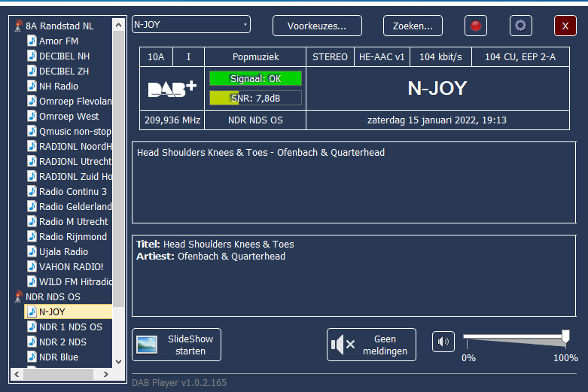Choose NDR Blue station
The width and height of the screenshot is (588, 392).
(59, 357)
